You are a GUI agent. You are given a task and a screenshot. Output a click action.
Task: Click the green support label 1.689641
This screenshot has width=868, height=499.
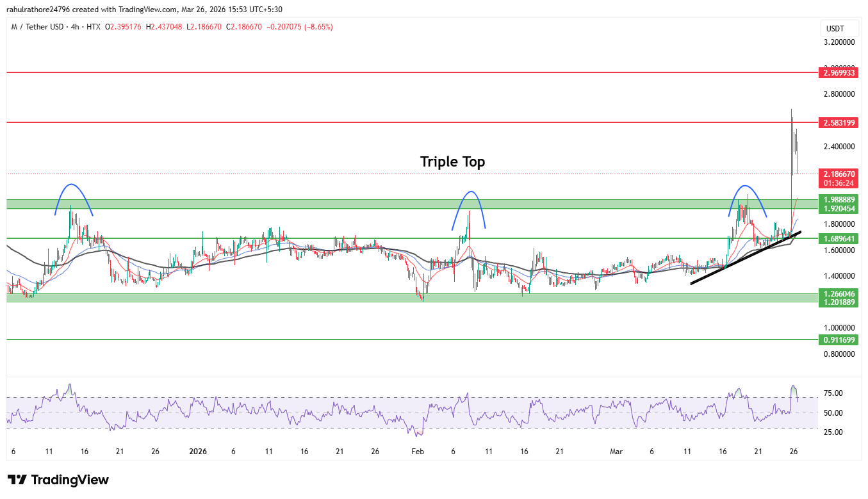839,238
